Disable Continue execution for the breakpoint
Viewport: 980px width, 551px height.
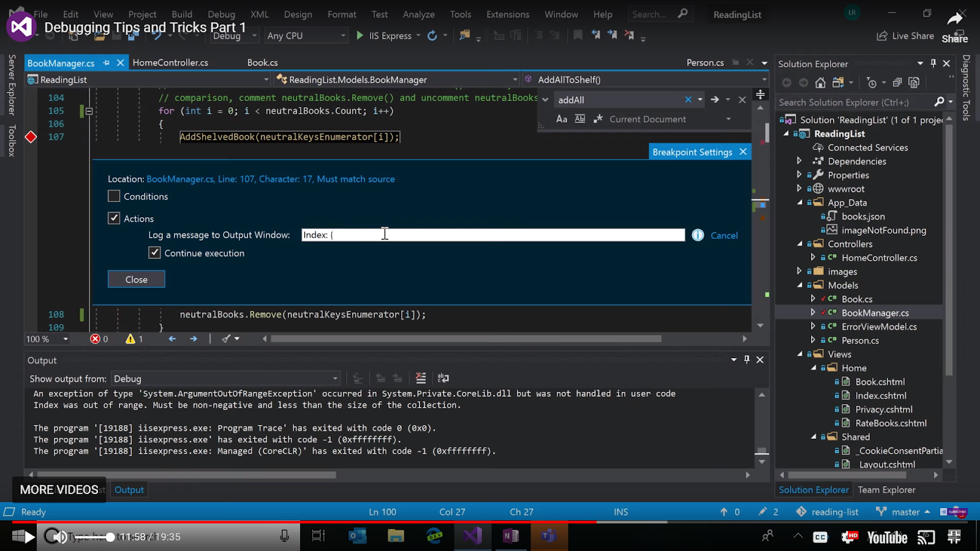pos(154,252)
